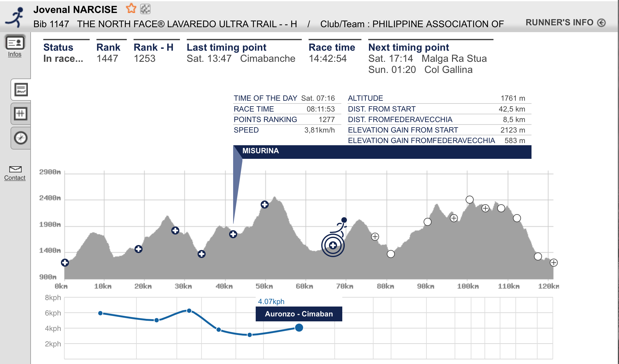This screenshot has height=364, width=619.
Task: Click the start point marker at 0km
Action: tap(65, 263)
